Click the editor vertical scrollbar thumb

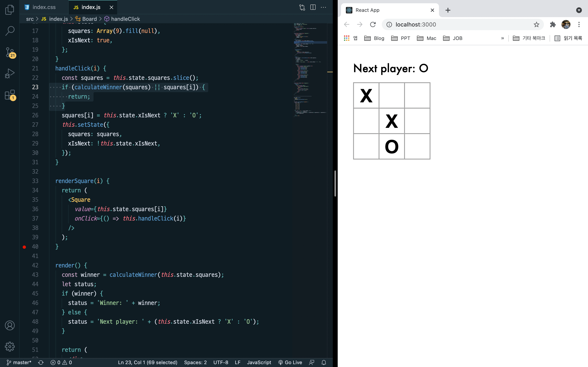tap(335, 183)
